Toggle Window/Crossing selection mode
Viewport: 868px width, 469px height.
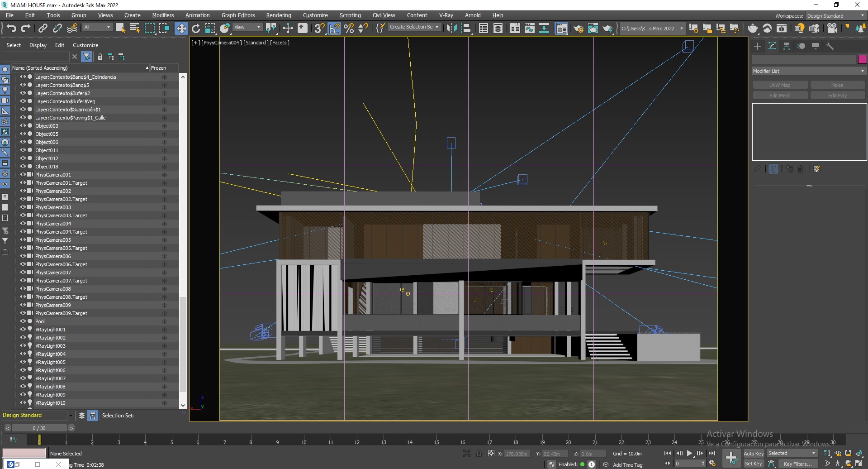(x=164, y=28)
